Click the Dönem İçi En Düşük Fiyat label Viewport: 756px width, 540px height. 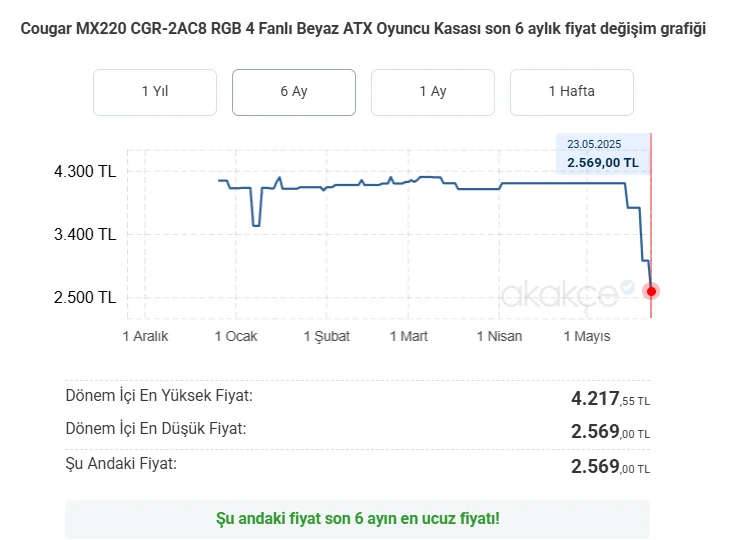click(x=156, y=428)
